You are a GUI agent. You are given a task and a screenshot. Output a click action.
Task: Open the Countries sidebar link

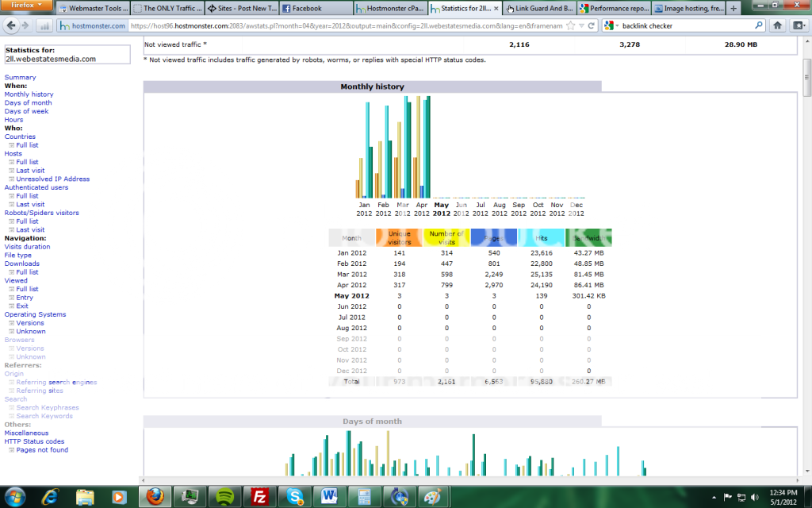20,137
